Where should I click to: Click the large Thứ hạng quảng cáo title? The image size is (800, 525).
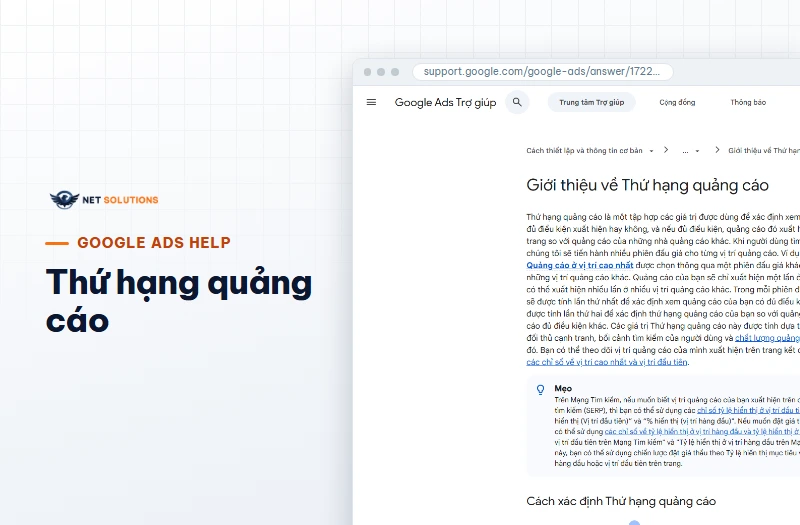179,300
